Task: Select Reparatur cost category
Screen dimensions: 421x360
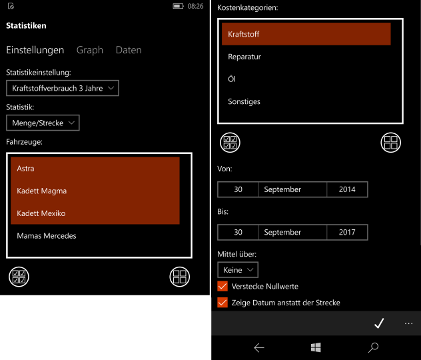Action: coord(306,57)
